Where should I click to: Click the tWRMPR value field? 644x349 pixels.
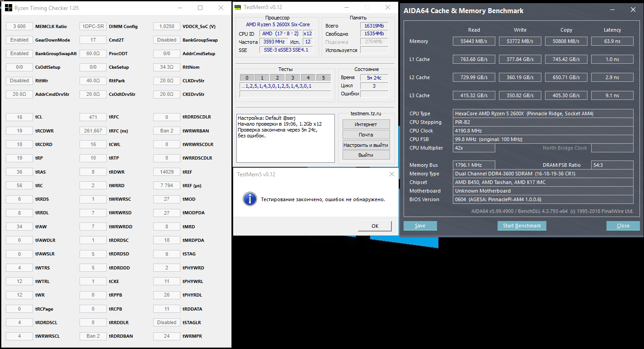[x=167, y=336]
